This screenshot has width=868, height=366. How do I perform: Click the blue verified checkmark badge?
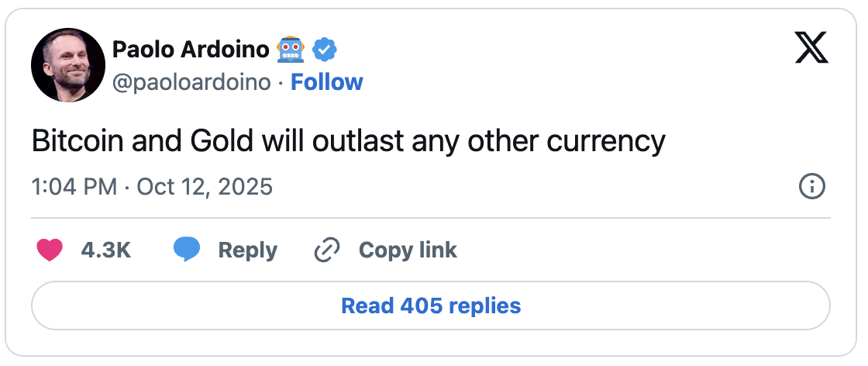click(x=325, y=50)
